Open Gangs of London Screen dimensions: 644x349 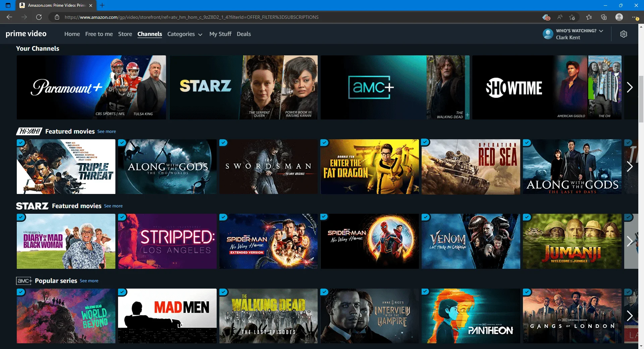(572, 316)
